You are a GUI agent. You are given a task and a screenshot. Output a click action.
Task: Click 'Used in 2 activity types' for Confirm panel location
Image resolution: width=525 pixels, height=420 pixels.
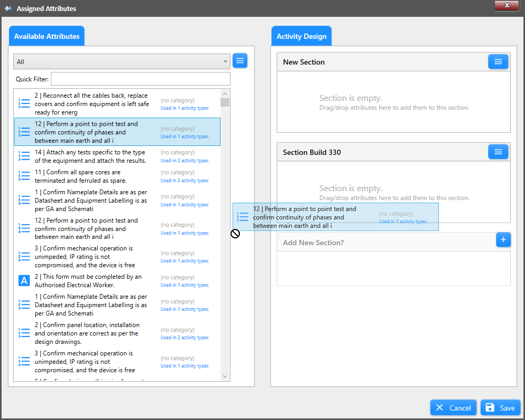[x=184, y=338]
